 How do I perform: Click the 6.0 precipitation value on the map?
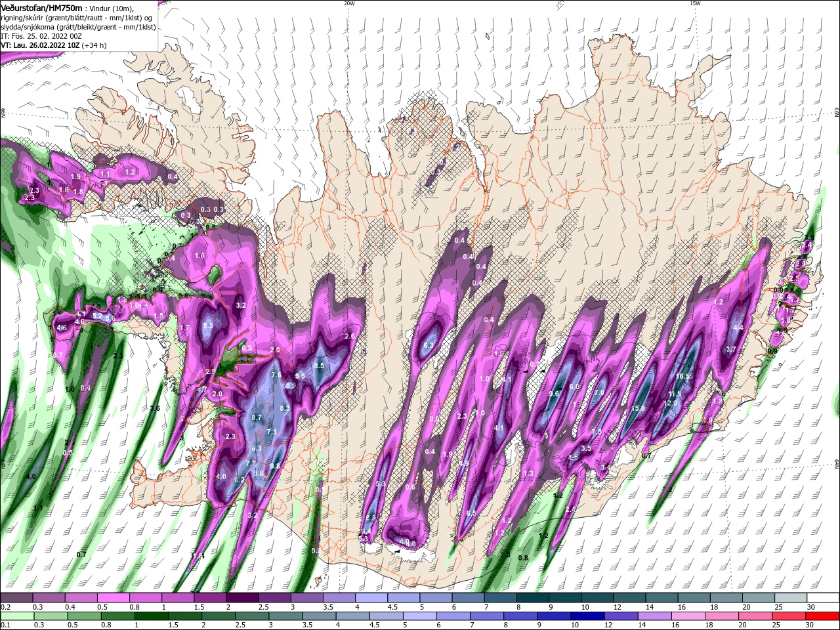pyautogui.click(x=574, y=387)
